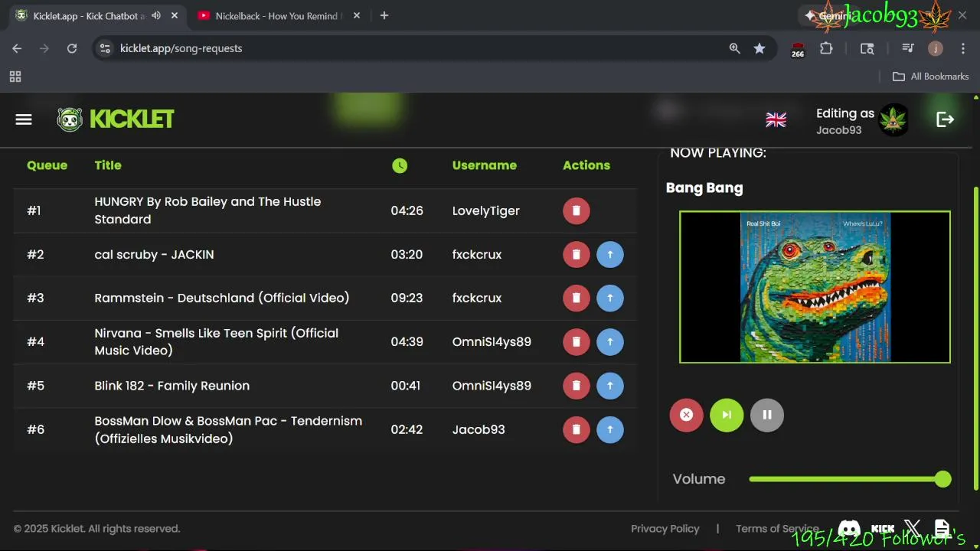The height and width of the screenshot is (551, 980).
Task: Delete Nirvana Smells Like Teen Spirit
Action: coord(577,341)
